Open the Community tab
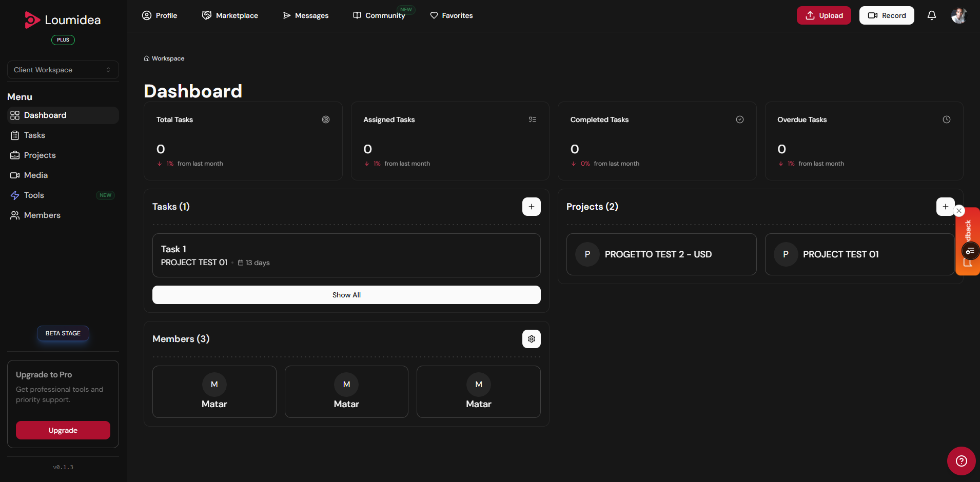Image resolution: width=980 pixels, height=482 pixels. click(x=379, y=15)
